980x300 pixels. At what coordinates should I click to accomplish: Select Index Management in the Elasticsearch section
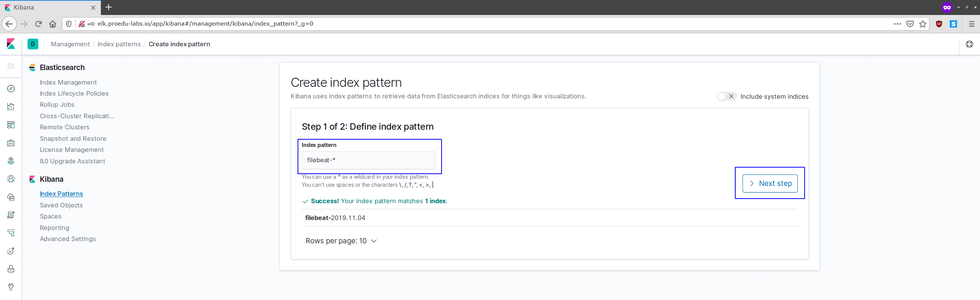68,82
